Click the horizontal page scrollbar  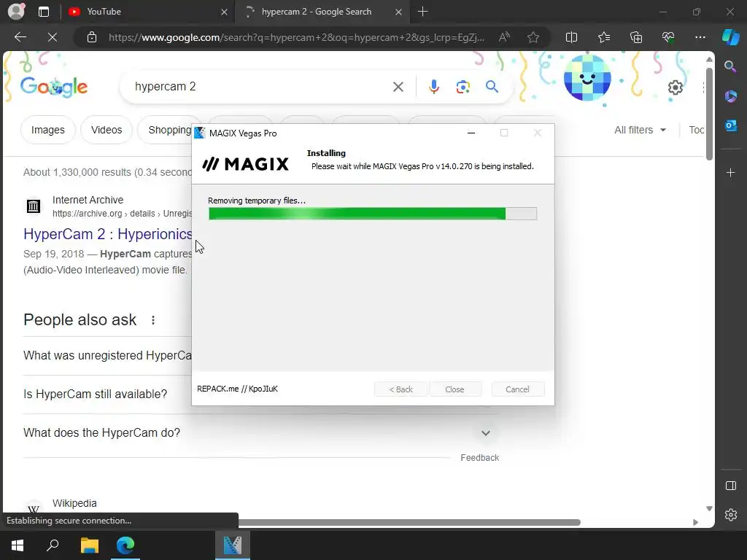tap(410, 522)
